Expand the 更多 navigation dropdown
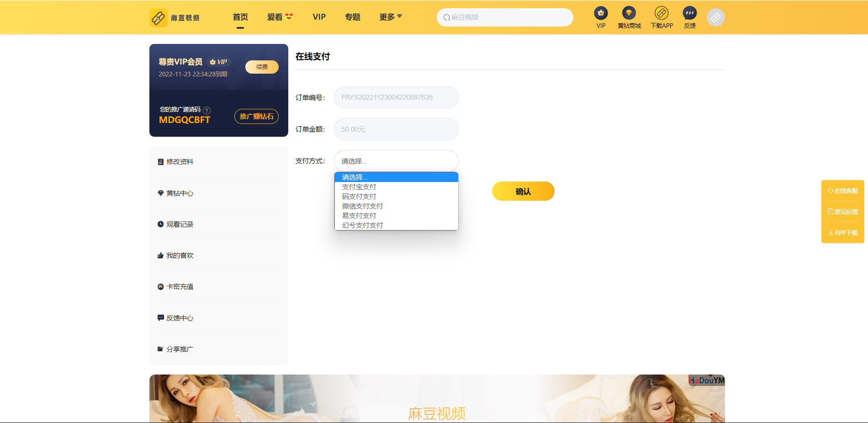The width and height of the screenshot is (868, 423). (x=390, y=17)
